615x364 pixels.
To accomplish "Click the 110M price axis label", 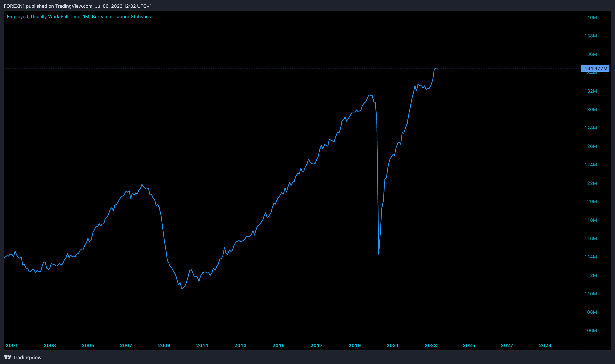I will click(590, 294).
